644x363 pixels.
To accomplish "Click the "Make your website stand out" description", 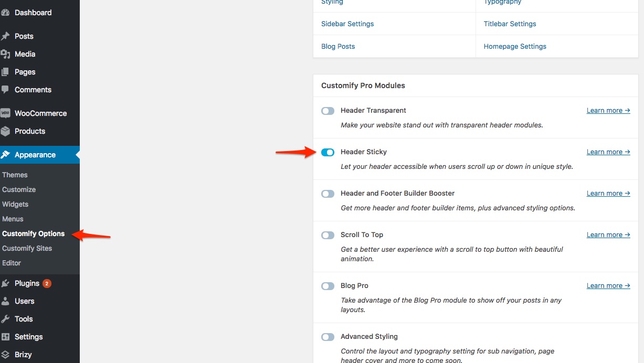I will [442, 125].
